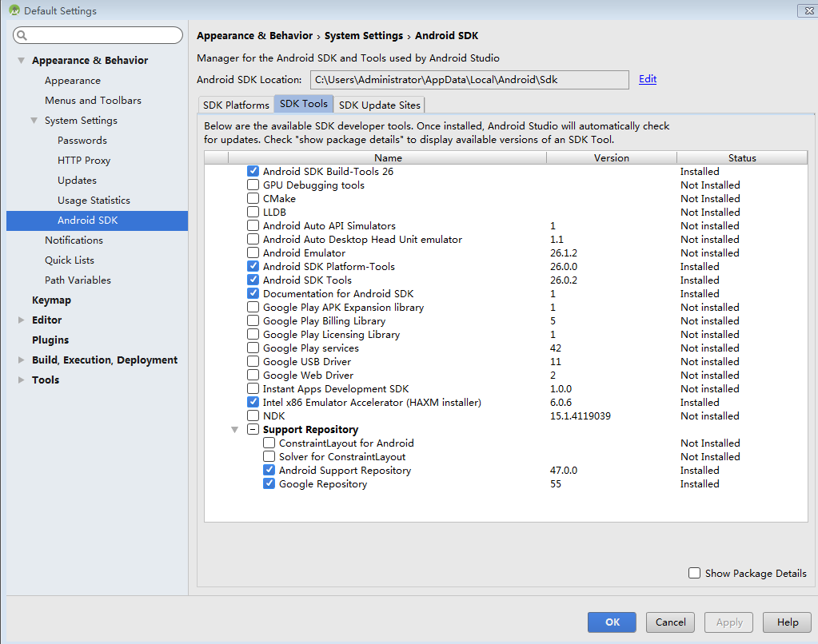The width and height of the screenshot is (818, 644).
Task: Tick the LLDB checkbox
Action: tap(253, 211)
